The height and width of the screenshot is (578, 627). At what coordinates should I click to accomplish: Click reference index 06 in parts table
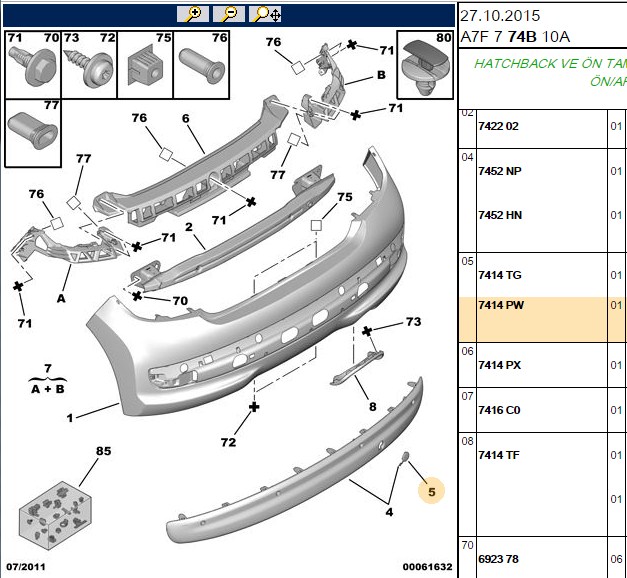point(467,351)
